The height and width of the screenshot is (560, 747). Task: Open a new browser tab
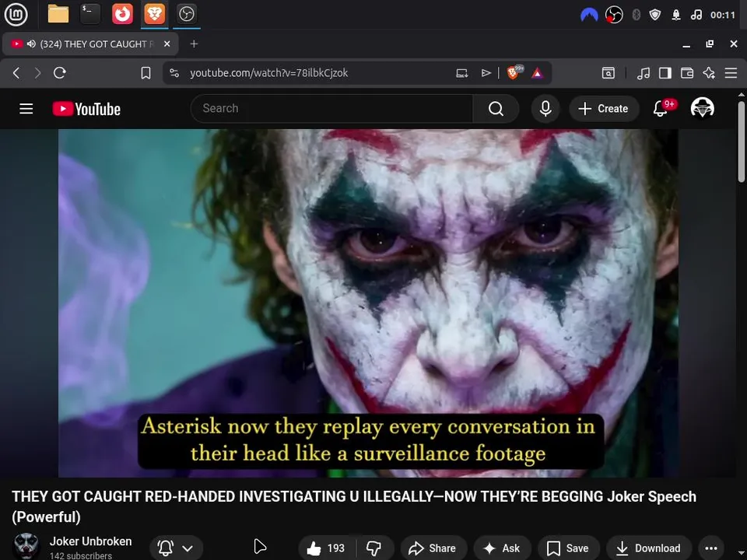click(x=194, y=44)
